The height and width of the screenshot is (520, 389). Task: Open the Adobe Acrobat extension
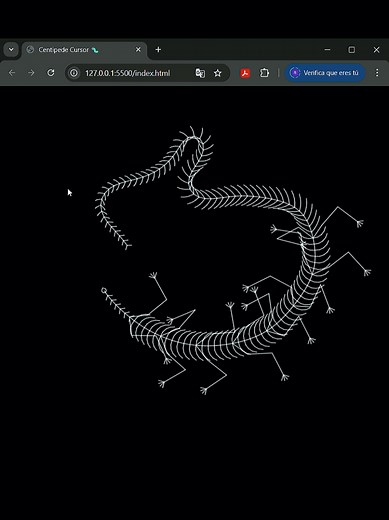[x=245, y=73]
